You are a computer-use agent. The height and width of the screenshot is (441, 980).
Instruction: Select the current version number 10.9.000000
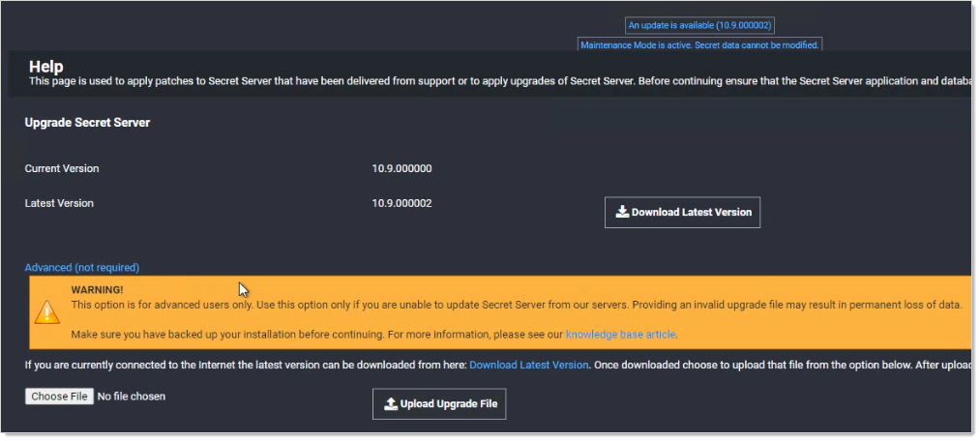tap(401, 168)
